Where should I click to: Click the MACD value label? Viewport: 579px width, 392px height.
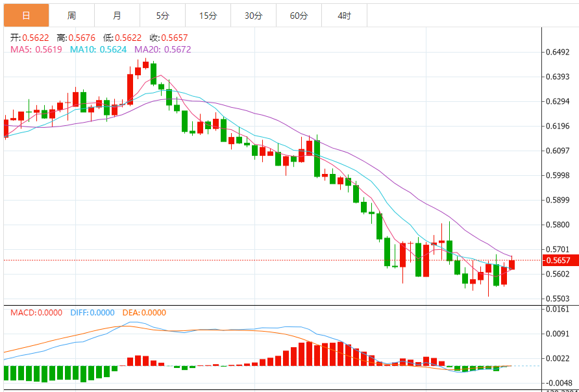point(36,313)
